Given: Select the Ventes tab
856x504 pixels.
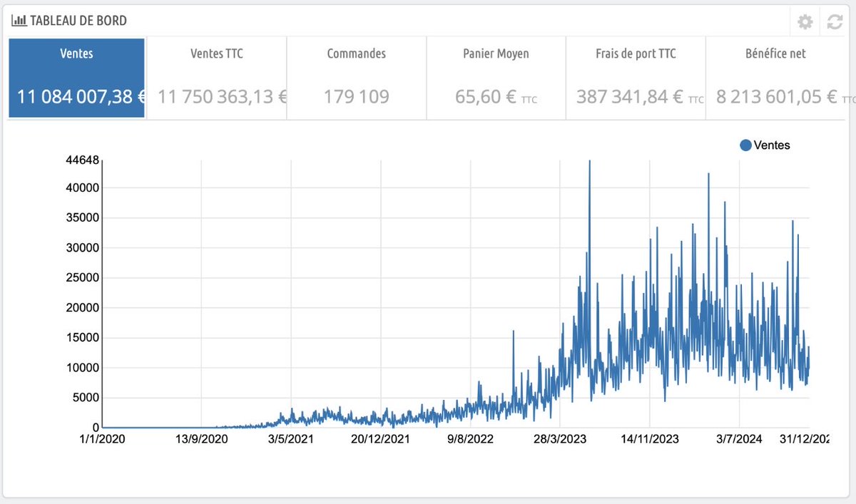Looking at the screenshot, I should pos(76,78).
